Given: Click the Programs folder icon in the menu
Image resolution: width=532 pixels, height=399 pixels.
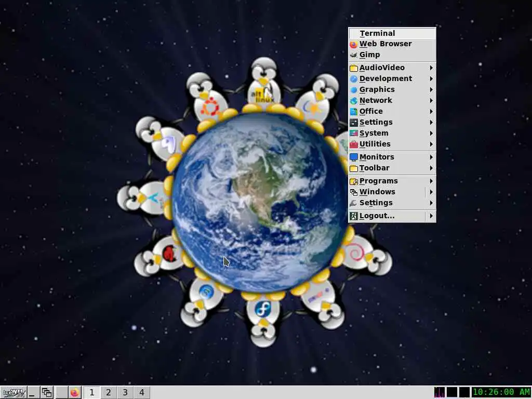Looking at the screenshot, I should (353, 181).
